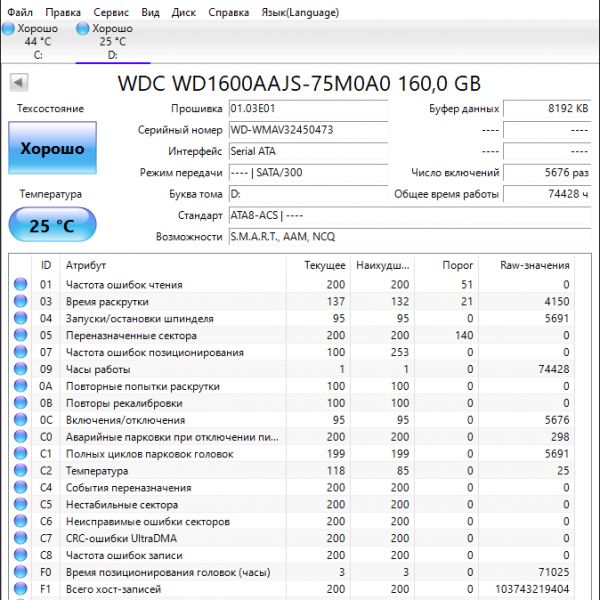Image resolution: width=600 pixels, height=600 pixels.
Task: Click the Общее время работы value 74428 ч
Action: click(x=547, y=194)
